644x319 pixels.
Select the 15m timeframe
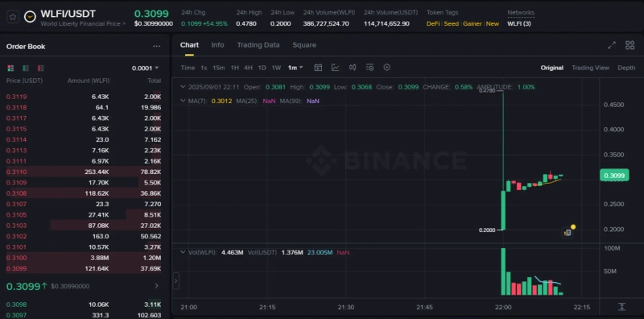[218, 68]
